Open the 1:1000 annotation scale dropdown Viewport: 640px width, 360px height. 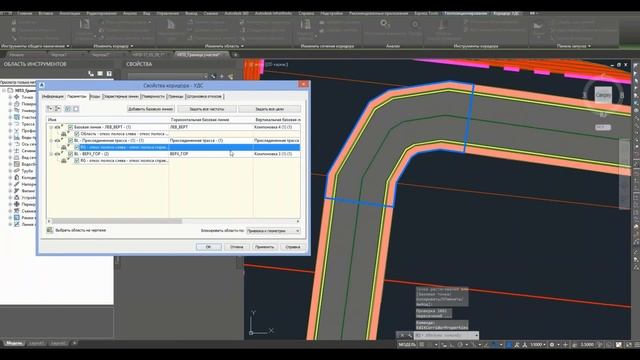pyautogui.click(x=538, y=345)
